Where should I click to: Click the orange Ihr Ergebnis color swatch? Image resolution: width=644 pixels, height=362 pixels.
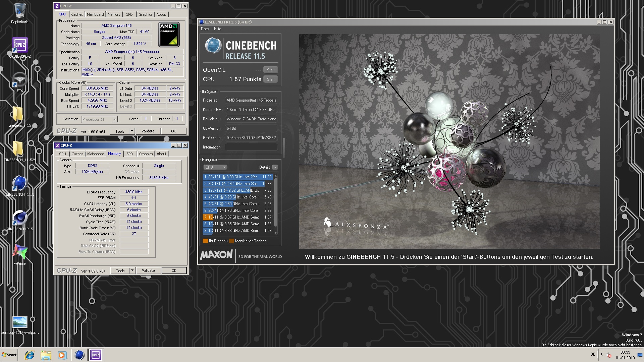click(205, 241)
